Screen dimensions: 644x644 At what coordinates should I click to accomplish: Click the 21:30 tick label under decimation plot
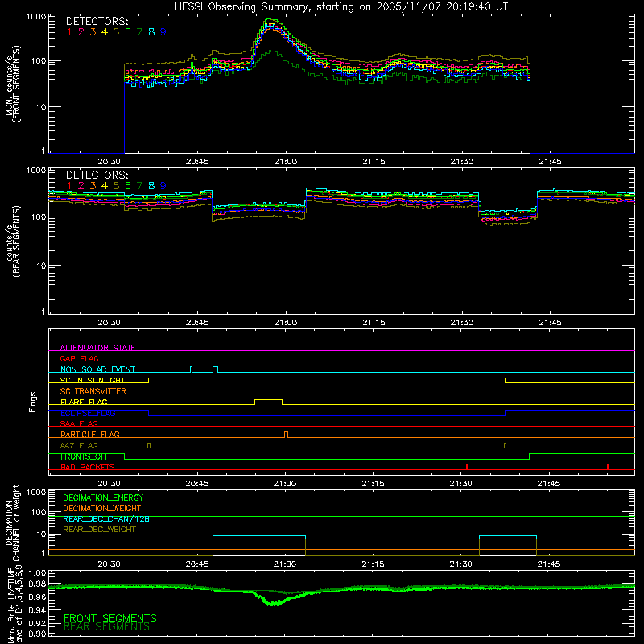pos(460,564)
